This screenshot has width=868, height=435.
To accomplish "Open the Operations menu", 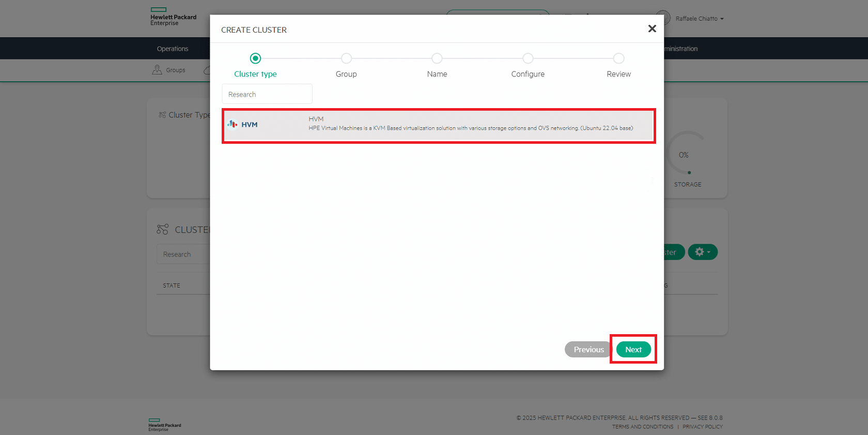I will (173, 49).
